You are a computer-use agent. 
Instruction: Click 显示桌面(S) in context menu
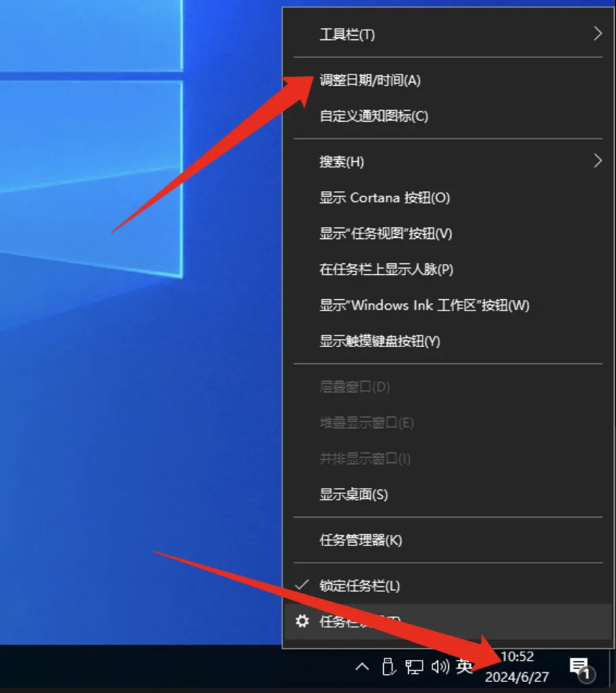pos(448,495)
